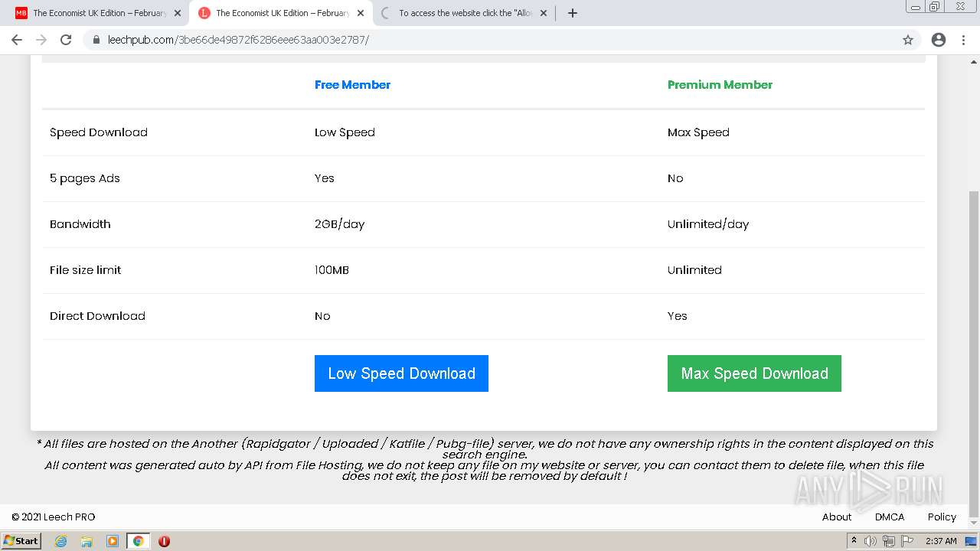Open a new browser tab

[573, 13]
